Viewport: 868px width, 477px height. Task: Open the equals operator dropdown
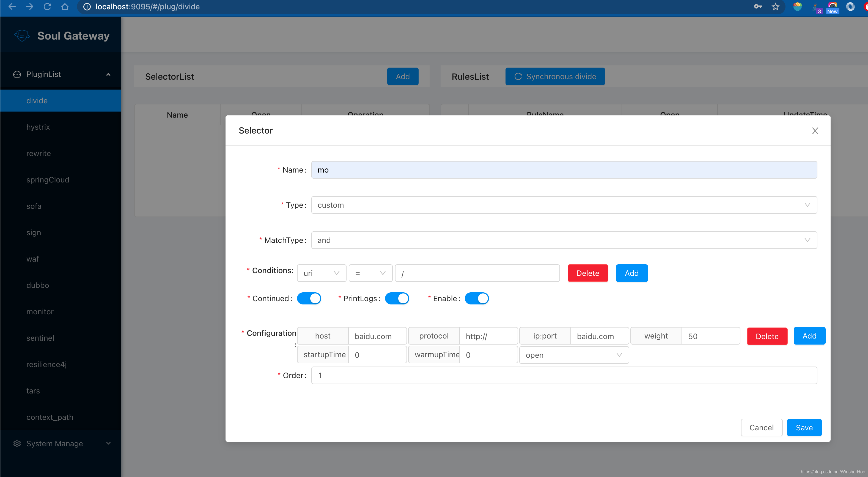pos(370,273)
